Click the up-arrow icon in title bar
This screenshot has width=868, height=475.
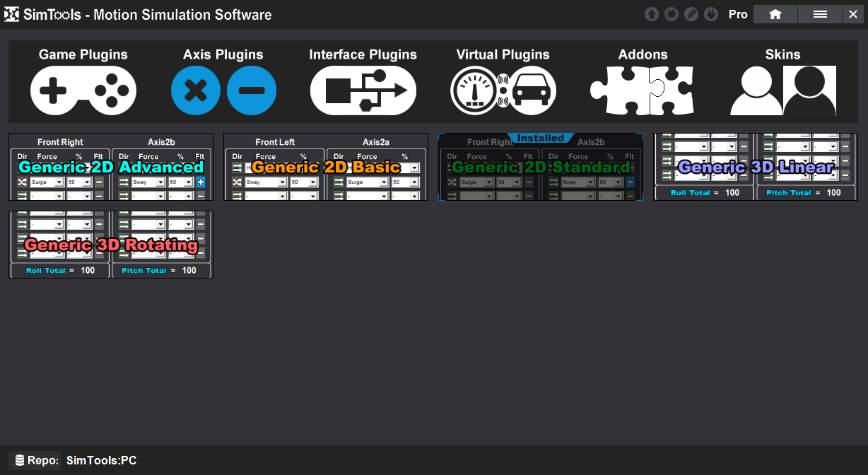tap(652, 14)
